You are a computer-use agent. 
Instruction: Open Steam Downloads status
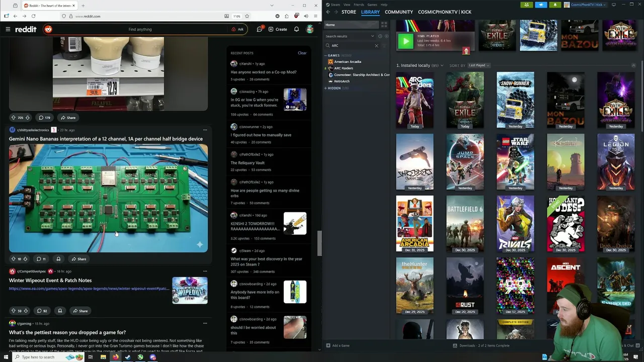click(x=481, y=345)
